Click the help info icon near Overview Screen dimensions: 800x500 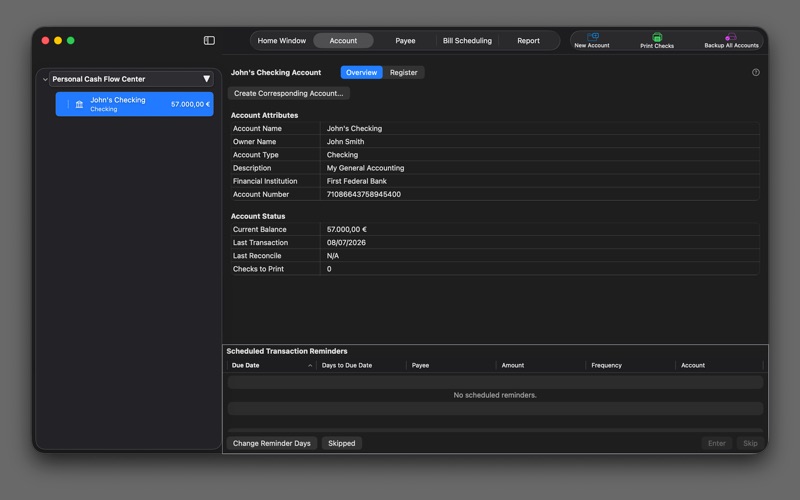tap(756, 72)
